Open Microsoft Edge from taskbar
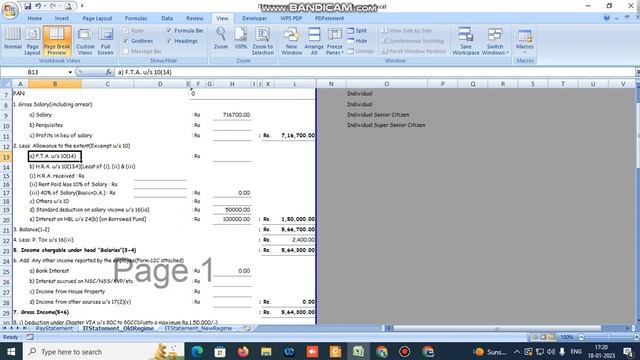Screen dimensions: 640x360 pyautogui.click(x=197, y=351)
